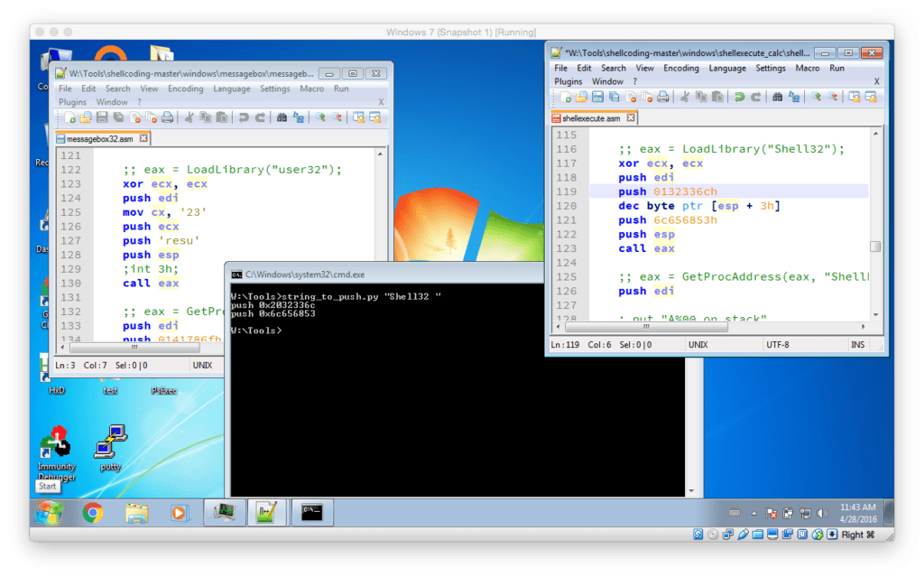Click New file icon in messagebox window
The width and height of the screenshot is (924, 577).
click(69, 118)
